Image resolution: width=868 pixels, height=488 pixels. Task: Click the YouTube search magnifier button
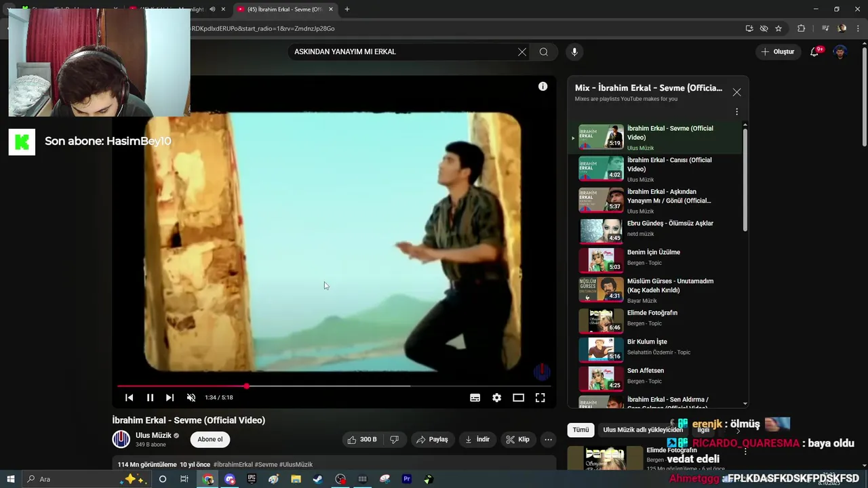coord(544,52)
